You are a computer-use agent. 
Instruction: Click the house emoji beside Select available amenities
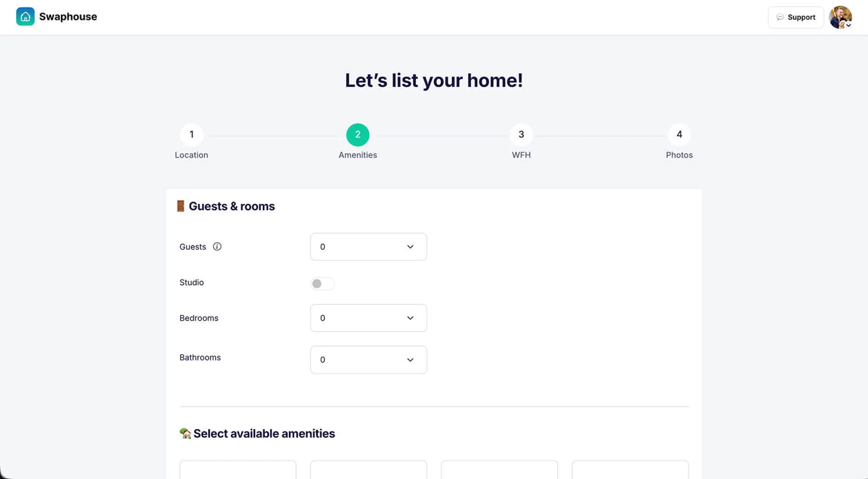click(x=185, y=433)
